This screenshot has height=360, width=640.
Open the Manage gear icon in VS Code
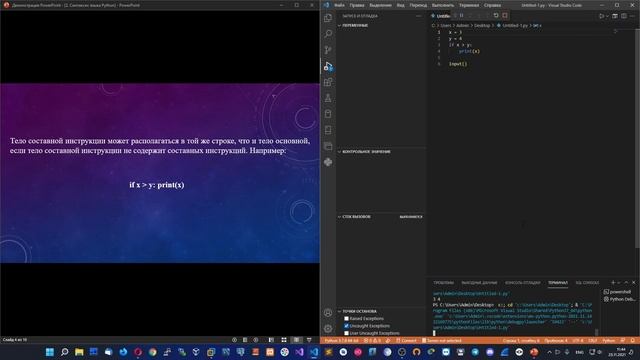click(328, 329)
